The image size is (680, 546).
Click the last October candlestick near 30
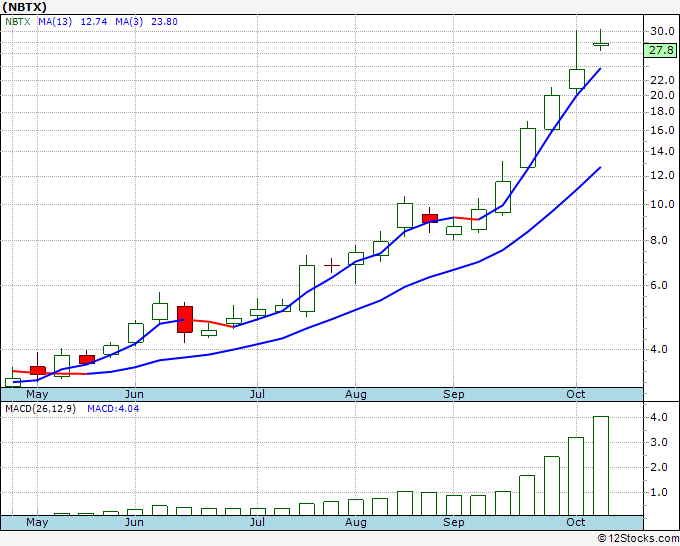[x=601, y=43]
